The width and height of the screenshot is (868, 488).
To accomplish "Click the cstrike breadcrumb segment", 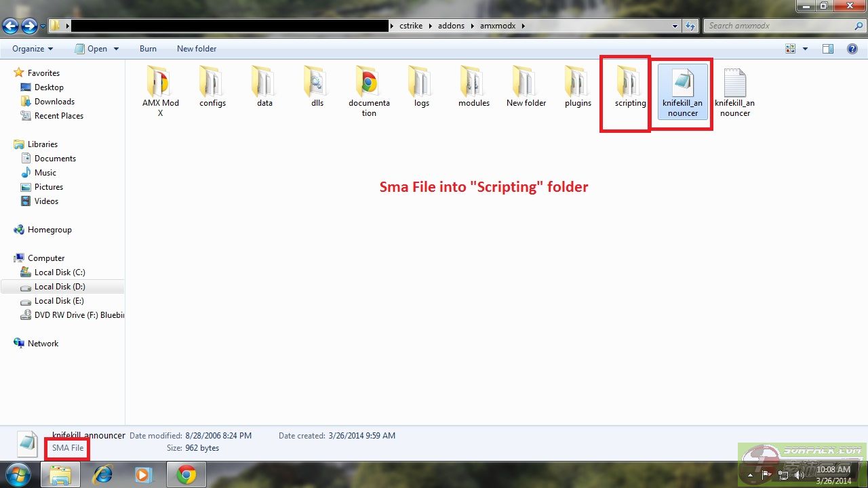I will coord(412,26).
